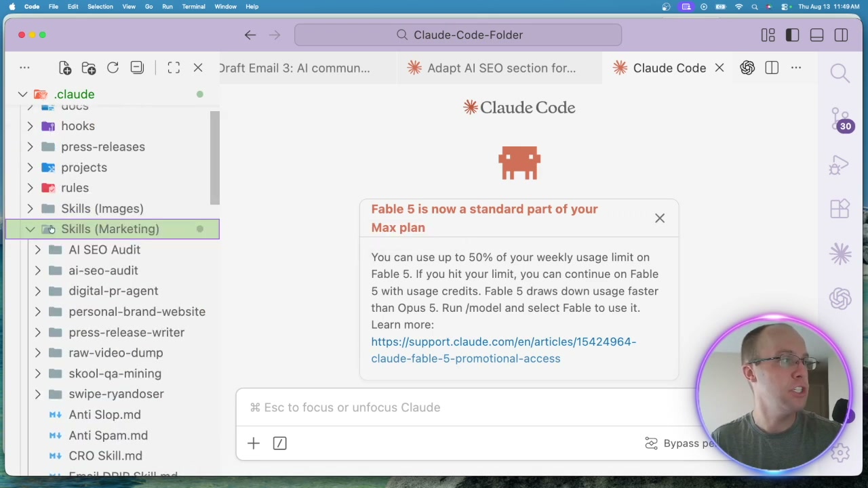Screen dimensions: 868x488
Task: Open the slash commands button
Action: point(279,443)
